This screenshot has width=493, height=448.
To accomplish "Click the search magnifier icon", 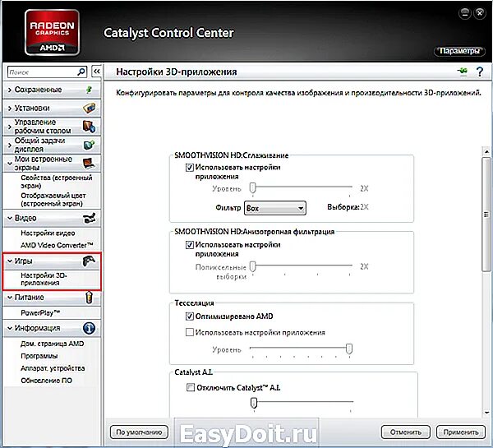I will [x=81, y=72].
